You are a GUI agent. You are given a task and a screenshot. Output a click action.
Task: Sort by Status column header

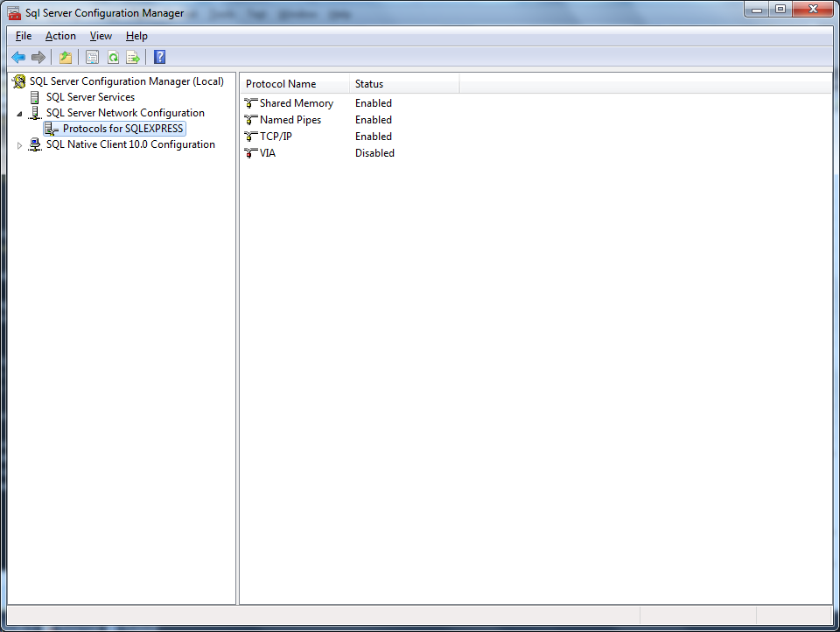404,84
